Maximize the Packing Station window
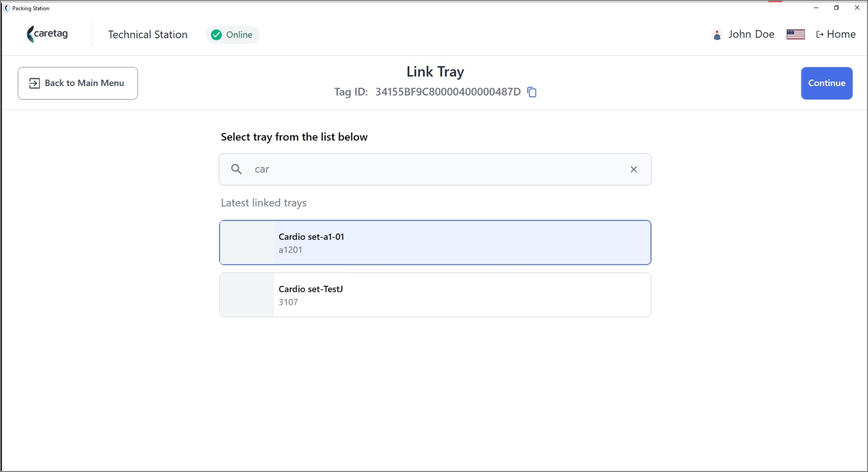 click(x=836, y=8)
